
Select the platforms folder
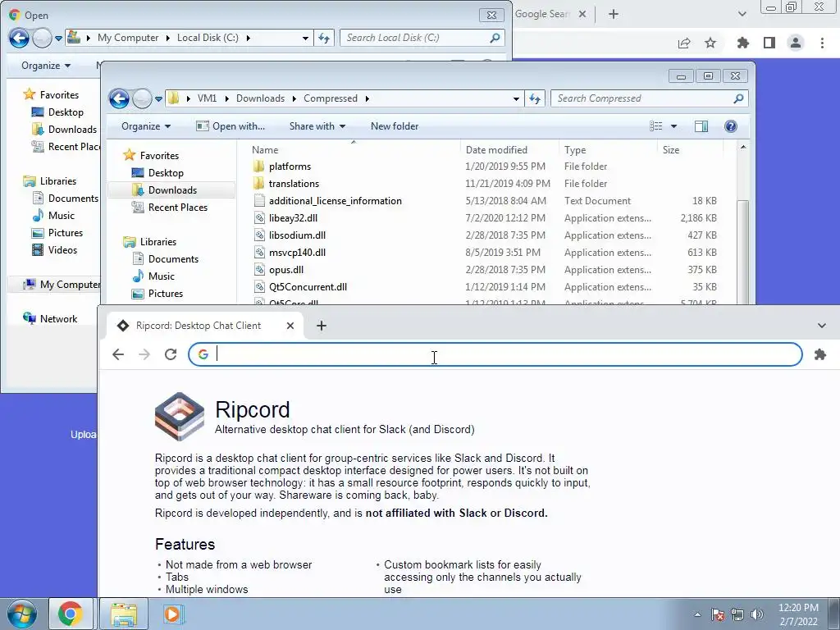[x=290, y=167]
